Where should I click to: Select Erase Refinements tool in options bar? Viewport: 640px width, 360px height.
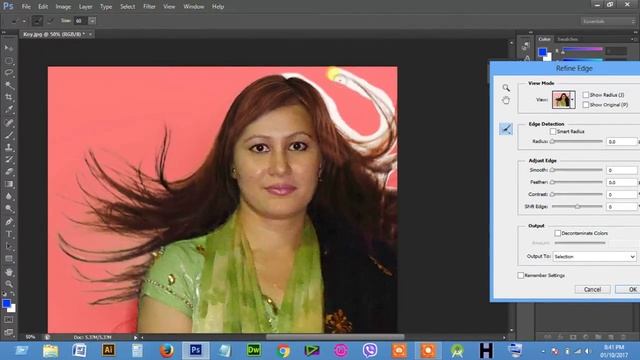[x=51, y=20]
